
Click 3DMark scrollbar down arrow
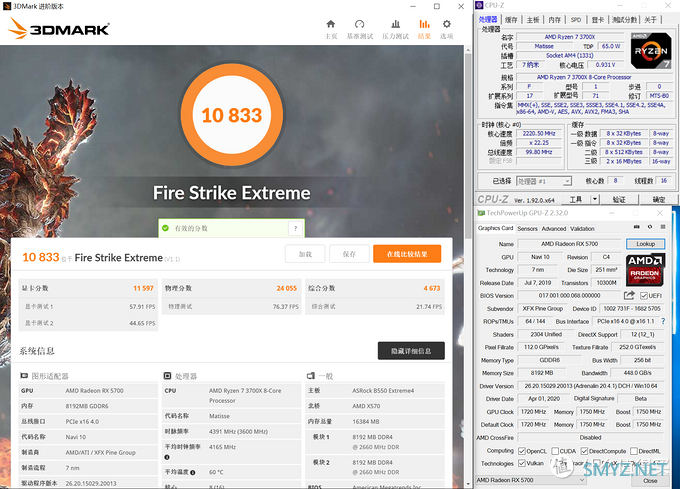click(x=468, y=483)
